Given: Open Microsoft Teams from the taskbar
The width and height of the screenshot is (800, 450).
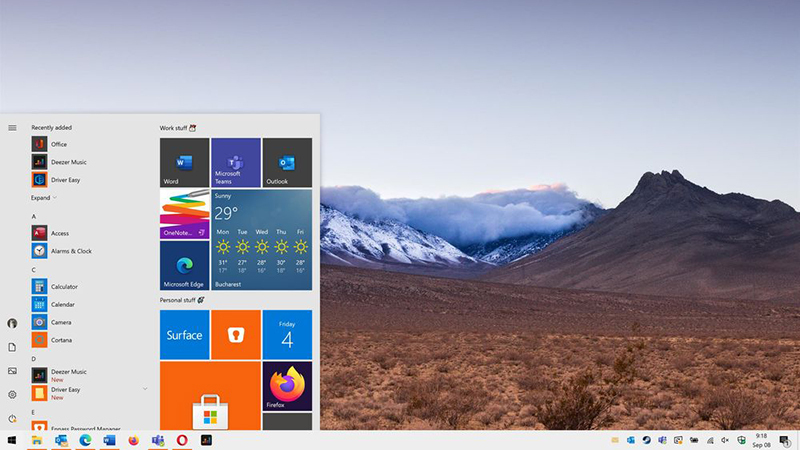Looking at the screenshot, I should [x=158, y=440].
